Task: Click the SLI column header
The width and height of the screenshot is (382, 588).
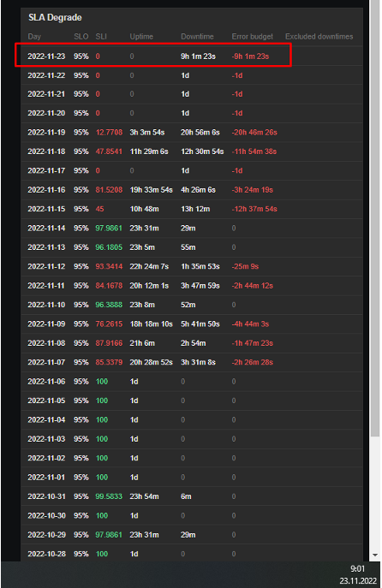Action: click(x=101, y=37)
